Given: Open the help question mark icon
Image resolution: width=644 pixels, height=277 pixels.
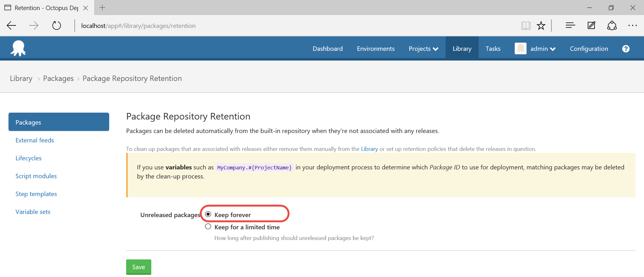Looking at the screenshot, I should tap(625, 49).
